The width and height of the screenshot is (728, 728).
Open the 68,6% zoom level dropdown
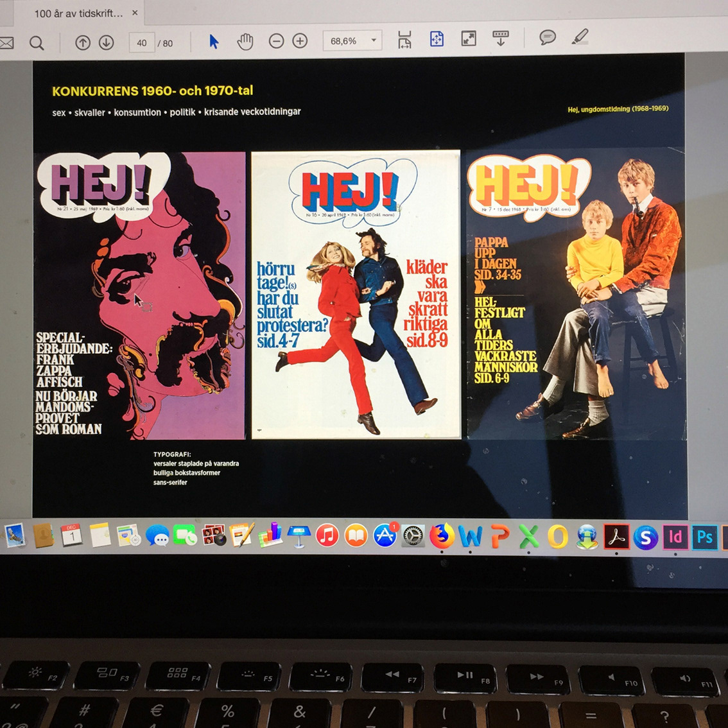[x=352, y=41]
